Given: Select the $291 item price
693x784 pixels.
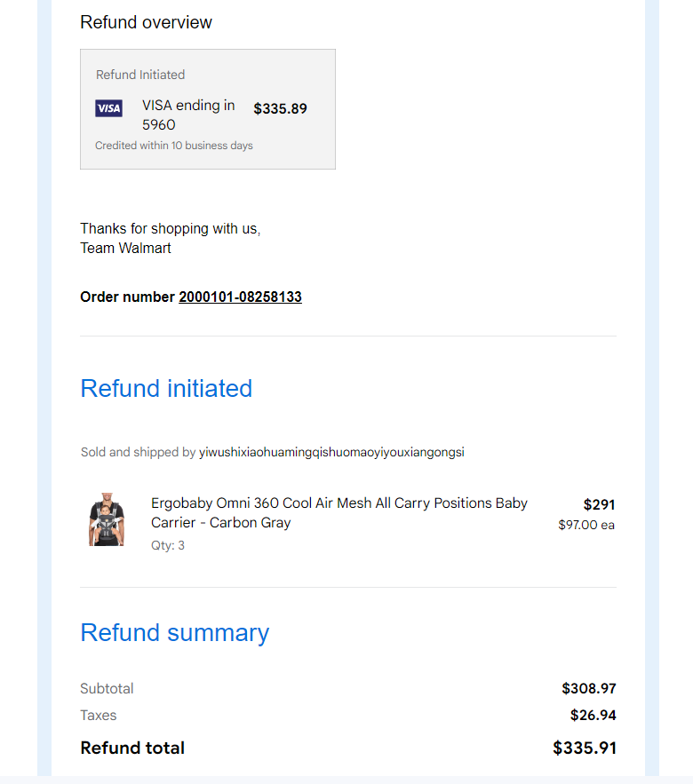Looking at the screenshot, I should tap(599, 504).
